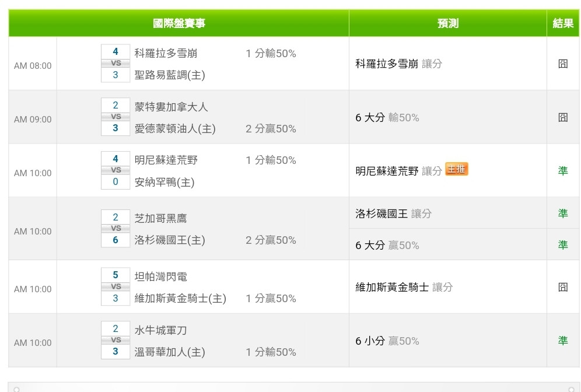
Task: Click prediction 科羅拉多雪崩 讓分
Action: (x=398, y=64)
